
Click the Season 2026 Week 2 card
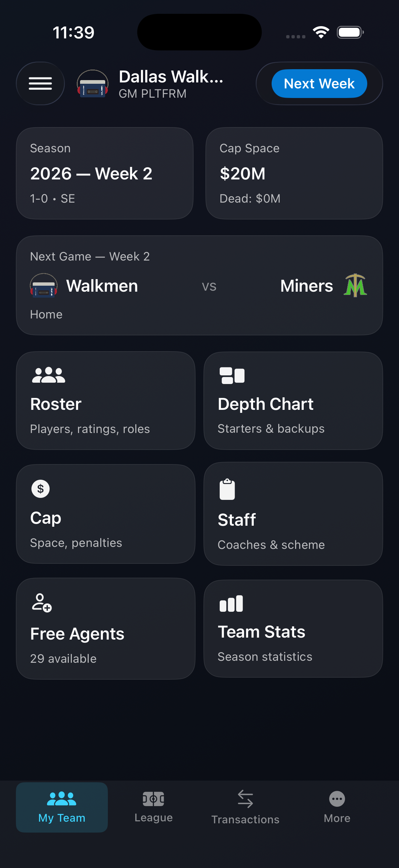106,173
